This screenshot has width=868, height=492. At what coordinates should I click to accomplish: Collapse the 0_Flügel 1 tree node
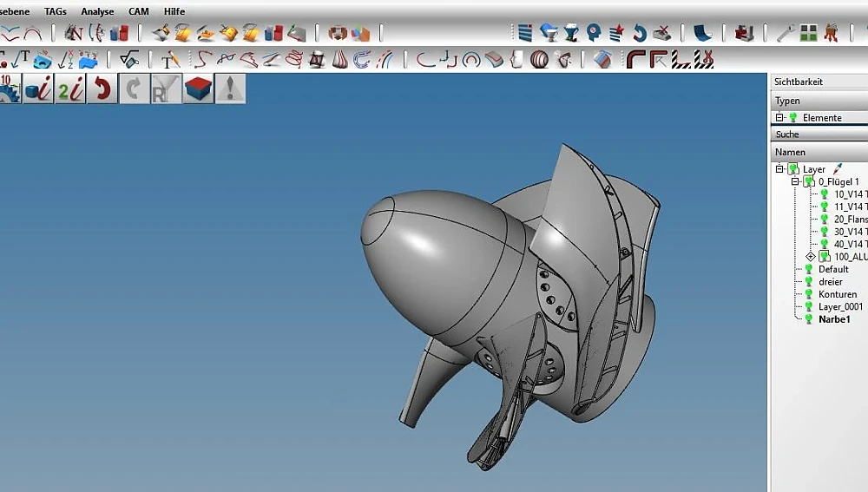click(x=794, y=182)
